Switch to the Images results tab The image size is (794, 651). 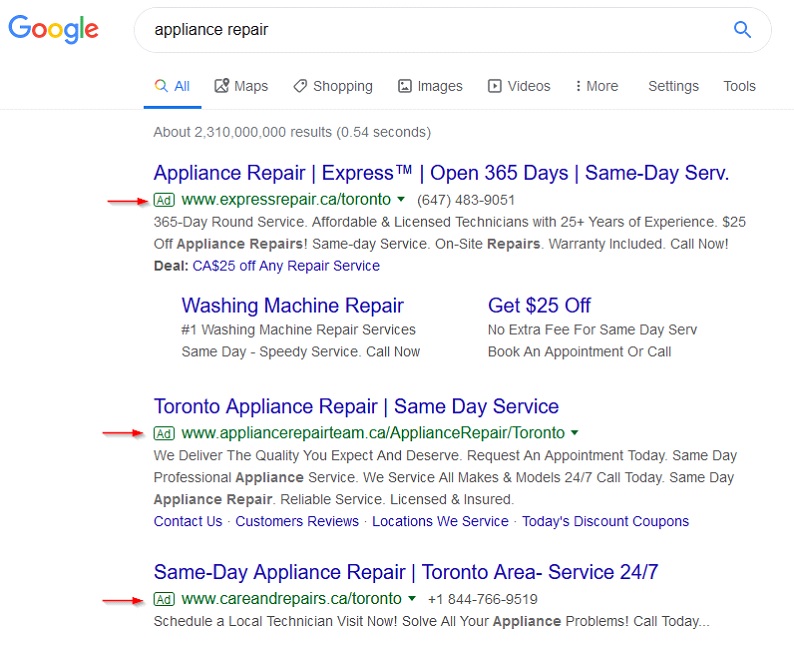tap(430, 86)
